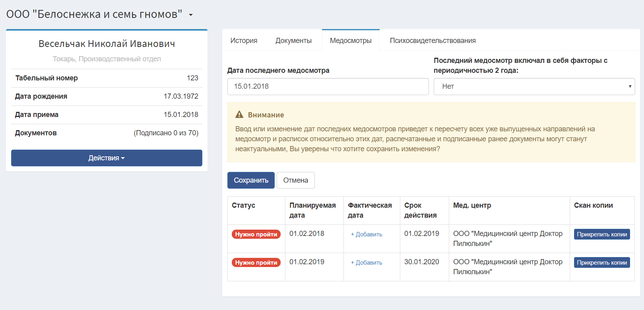The image size is (644, 310).
Task: Click the Сохранить button
Action: tap(251, 180)
